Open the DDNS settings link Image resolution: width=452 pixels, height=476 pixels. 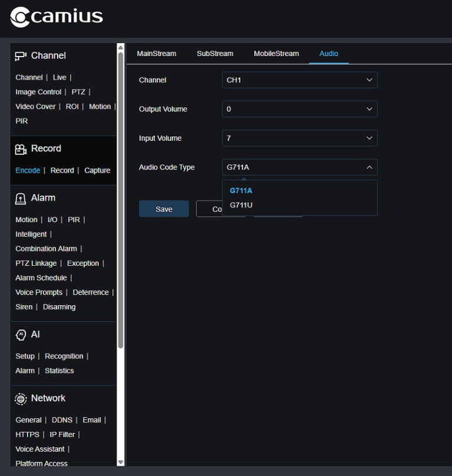pos(62,420)
